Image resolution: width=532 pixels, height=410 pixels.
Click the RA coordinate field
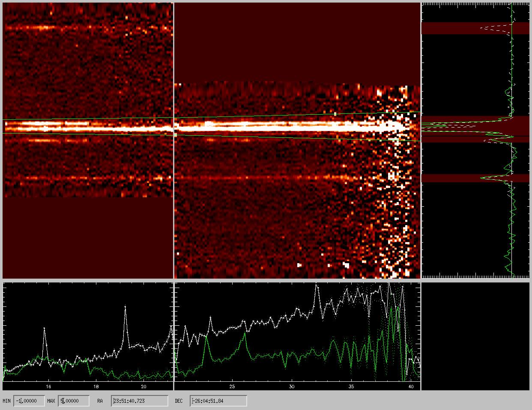(x=139, y=401)
